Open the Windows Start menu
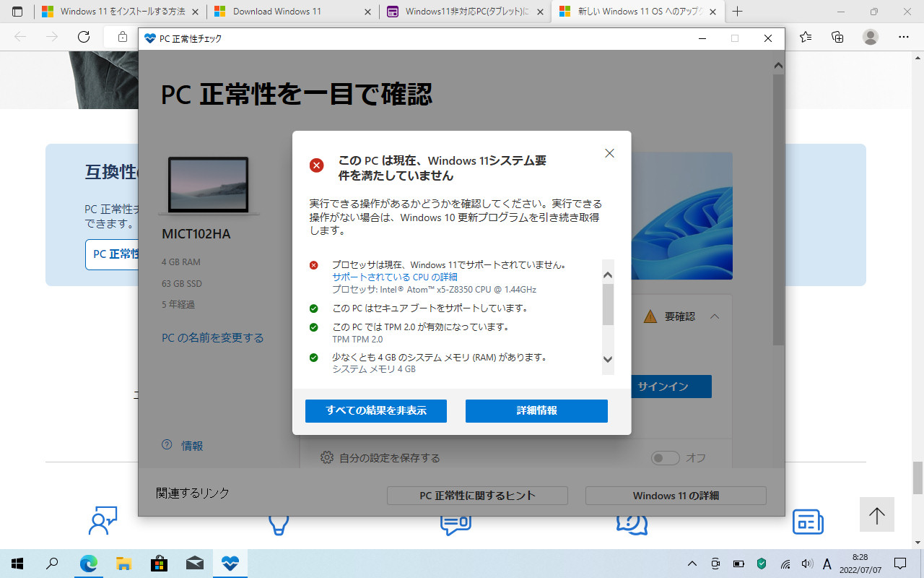Image resolution: width=924 pixels, height=578 pixels. tap(17, 564)
